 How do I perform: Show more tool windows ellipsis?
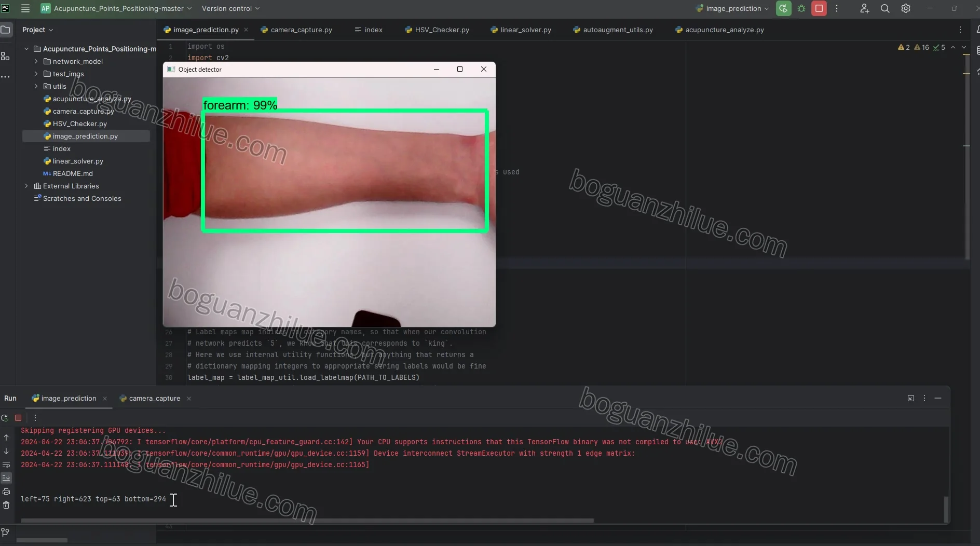click(x=5, y=77)
